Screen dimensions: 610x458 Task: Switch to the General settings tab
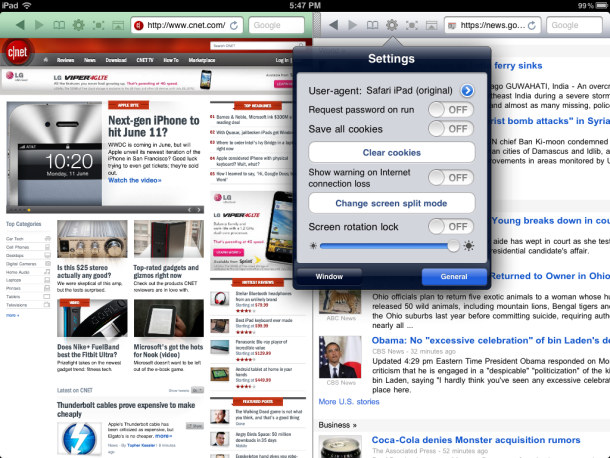[454, 277]
